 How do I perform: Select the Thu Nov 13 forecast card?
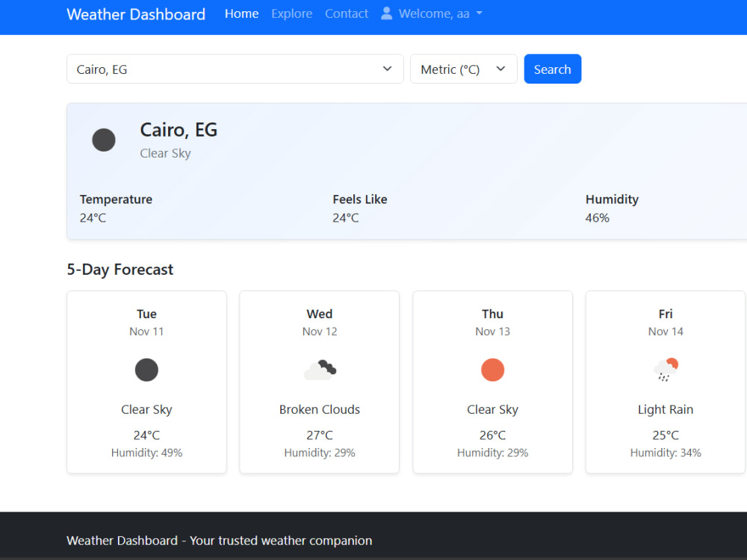pyautogui.click(x=492, y=382)
